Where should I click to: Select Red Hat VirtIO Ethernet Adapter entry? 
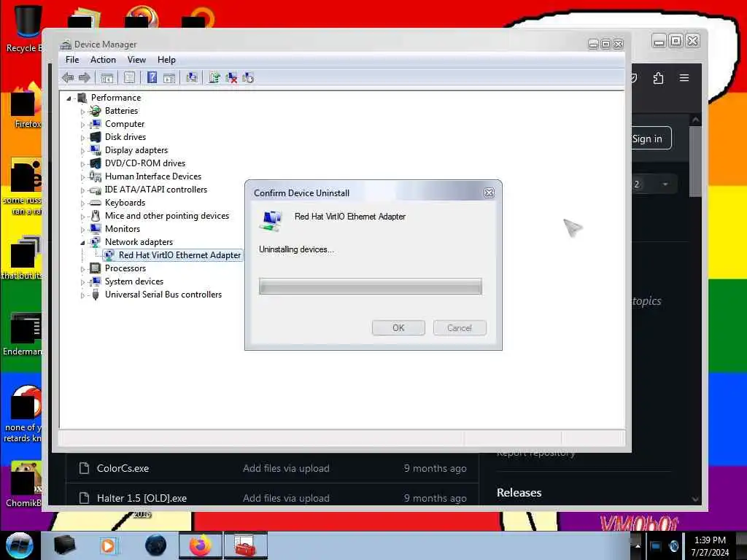(x=179, y=255)
